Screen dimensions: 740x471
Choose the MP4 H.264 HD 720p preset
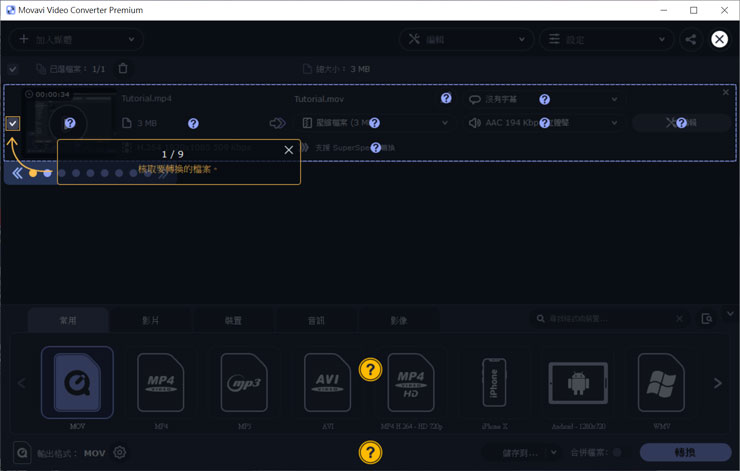coord(411,382)
